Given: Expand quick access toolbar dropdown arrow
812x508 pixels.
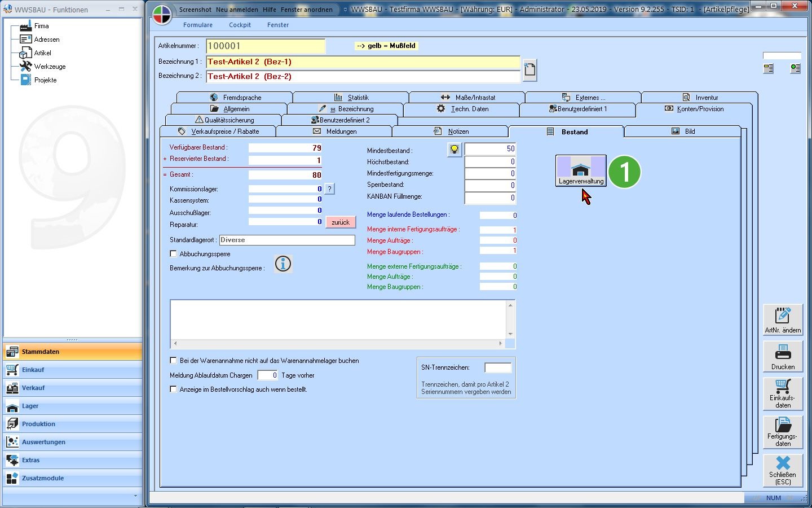Looking at the screenshot, I should click(345, 10).
